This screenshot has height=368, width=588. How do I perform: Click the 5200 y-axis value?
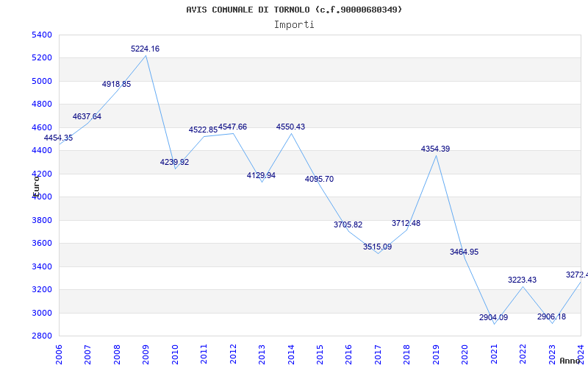[42, 58]
